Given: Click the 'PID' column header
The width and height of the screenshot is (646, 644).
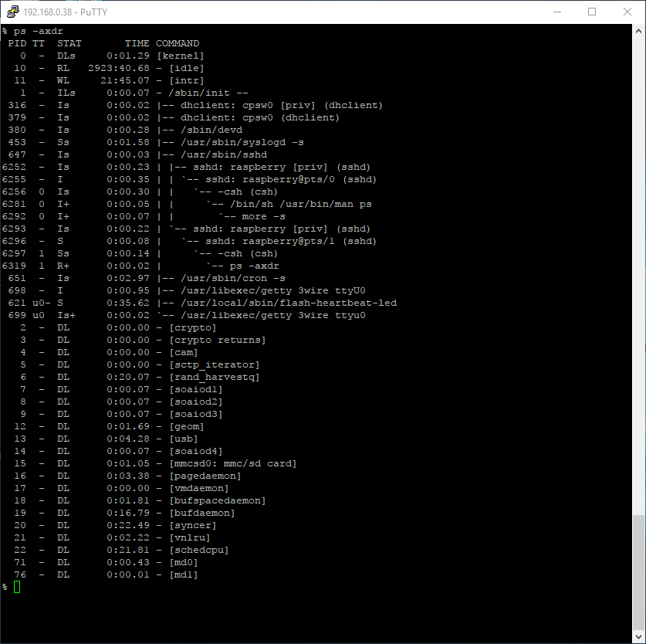Looking at the screenshot, I should tap(17, 43).
